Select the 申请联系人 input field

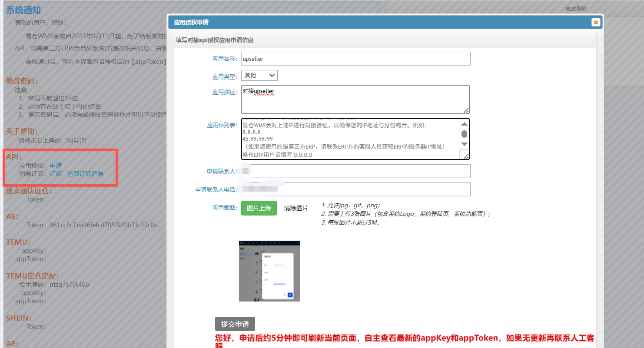click(355, 171)
